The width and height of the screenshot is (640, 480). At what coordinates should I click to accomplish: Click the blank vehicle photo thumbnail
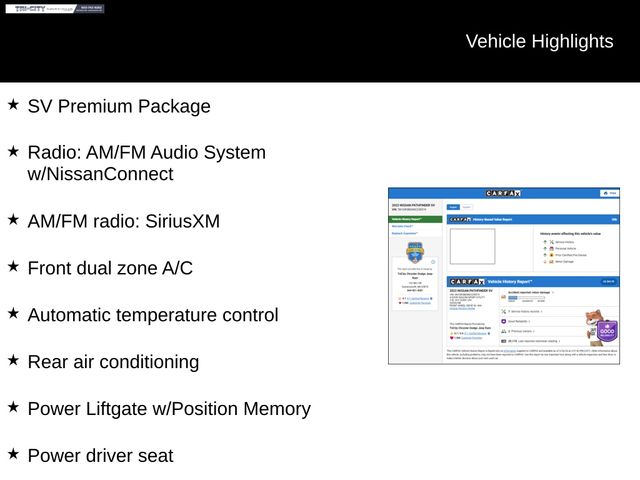(x=472, y=246)
